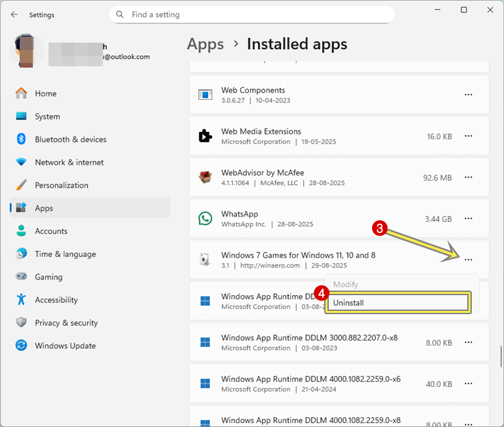Click the search magnifier icon

(119, 14)
